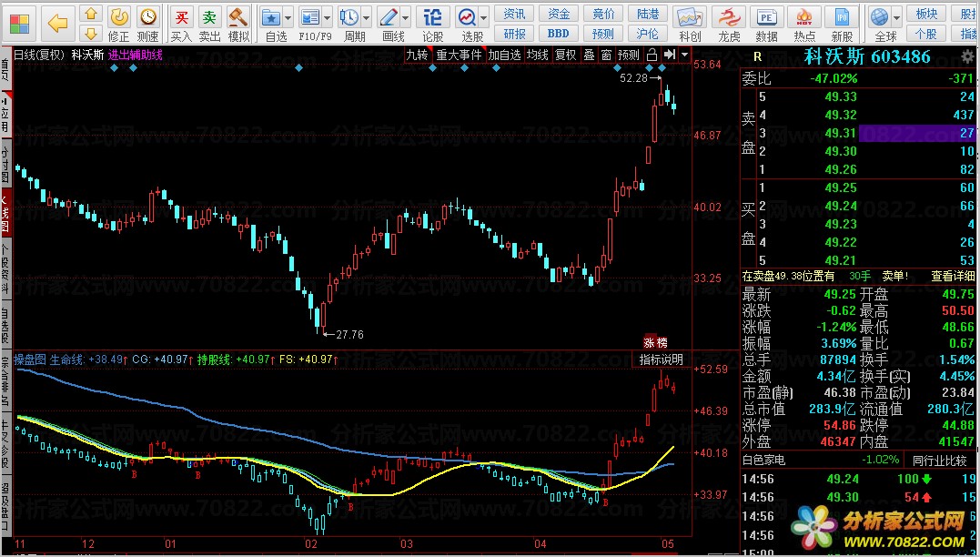The height and width of the screenshot is (557, 980).
Task: Switch to the 分时图 sidebar tab
Action: [x=5, y=163]
